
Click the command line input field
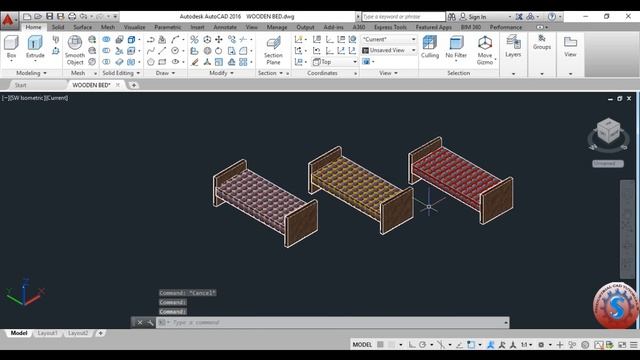pos(333,322)
